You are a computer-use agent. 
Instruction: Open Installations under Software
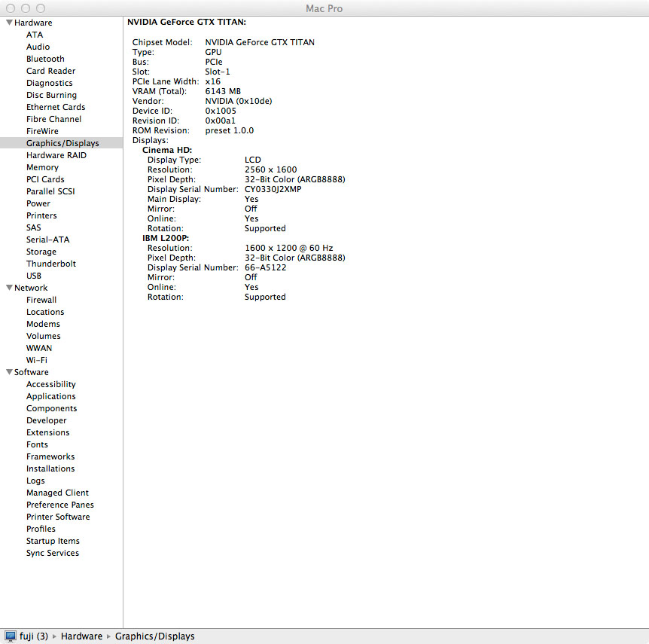pos(50,469)
